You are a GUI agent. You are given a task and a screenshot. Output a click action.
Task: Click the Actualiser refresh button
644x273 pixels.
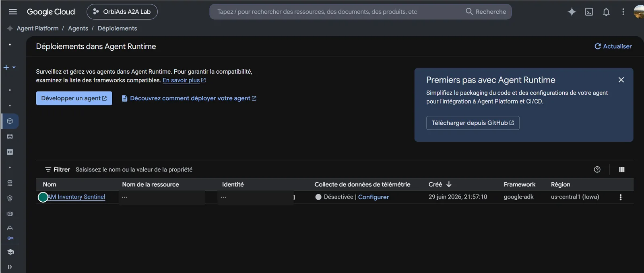(613, 46)
